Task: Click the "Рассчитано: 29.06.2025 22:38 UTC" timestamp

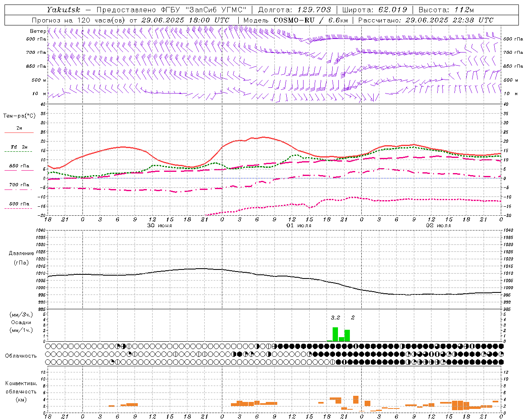Action: (x=426, y=20)
